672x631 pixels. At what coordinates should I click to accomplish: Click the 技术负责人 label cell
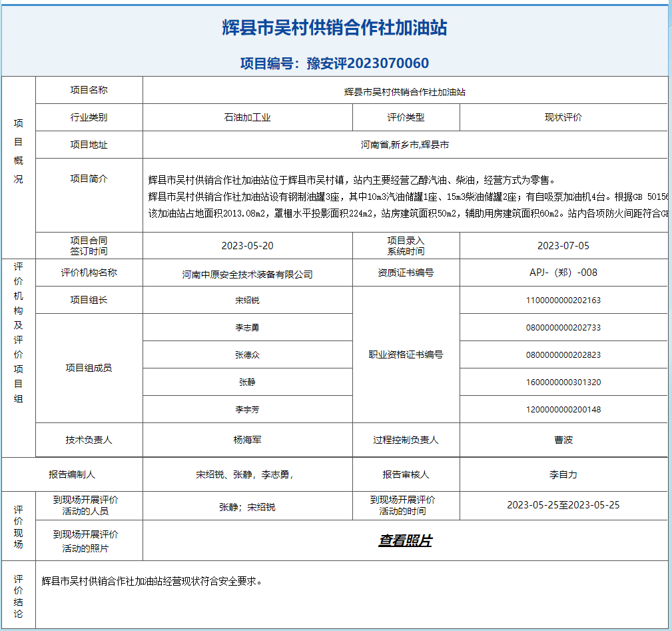pyautogui.click(x=89, y=440)
